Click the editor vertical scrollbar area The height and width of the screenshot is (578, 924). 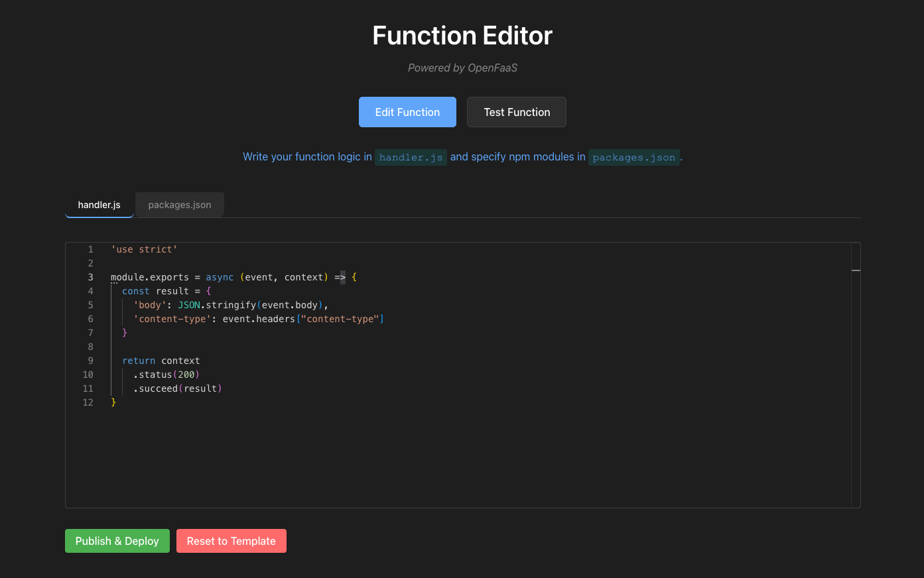point(856,375)
